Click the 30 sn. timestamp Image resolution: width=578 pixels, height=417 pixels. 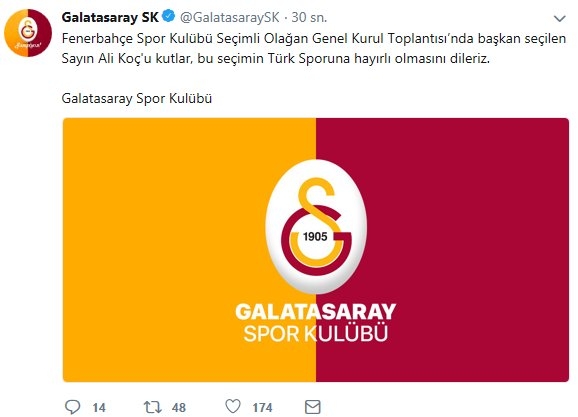click(x=309, y=17)
